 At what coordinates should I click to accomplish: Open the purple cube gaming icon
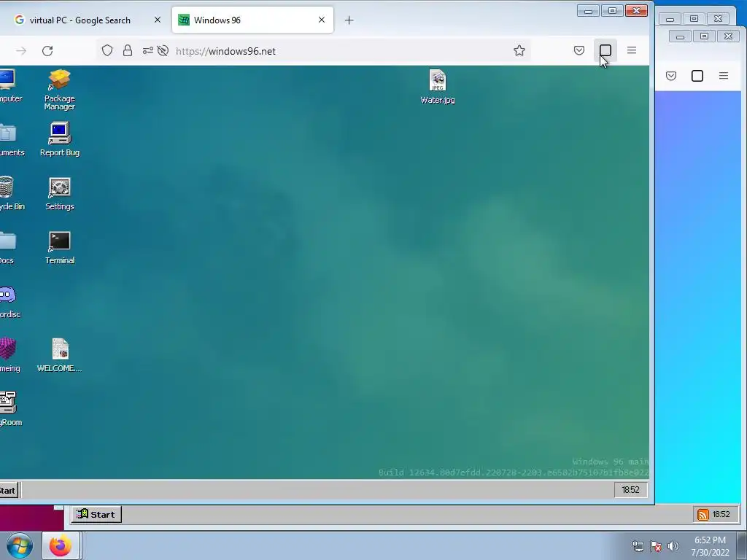pos(9,355)
